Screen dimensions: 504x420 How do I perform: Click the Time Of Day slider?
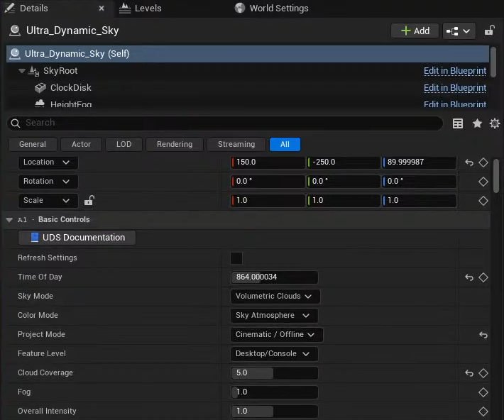click(274, 277)
